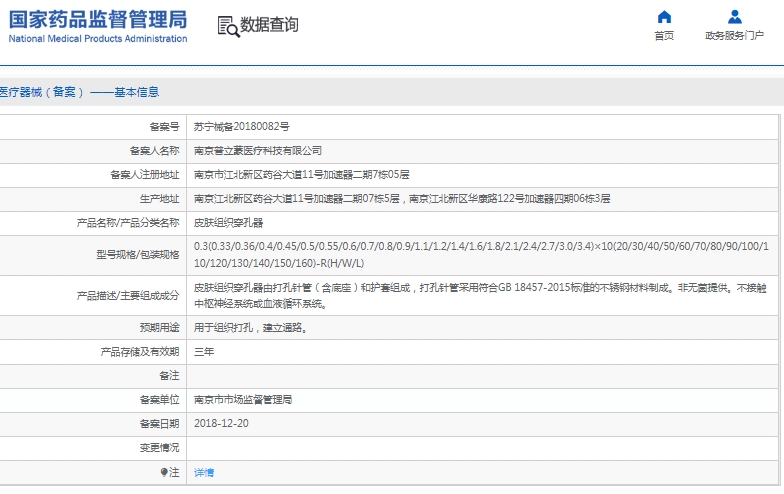Click the 产品描述/主要组成成分 label
784x494 pixels.
[128, 296]
